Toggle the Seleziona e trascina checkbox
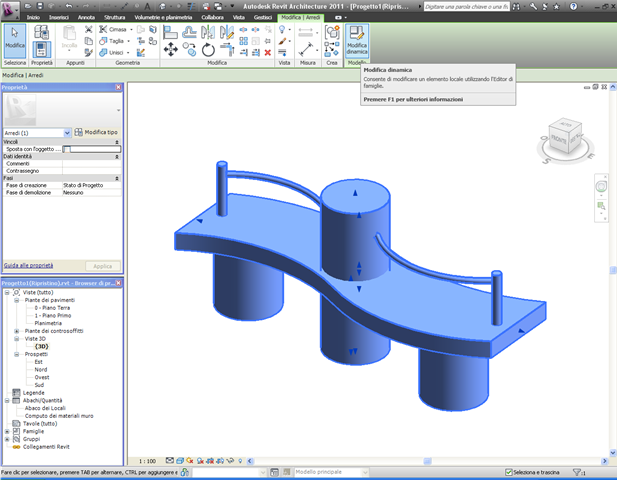 509,472
